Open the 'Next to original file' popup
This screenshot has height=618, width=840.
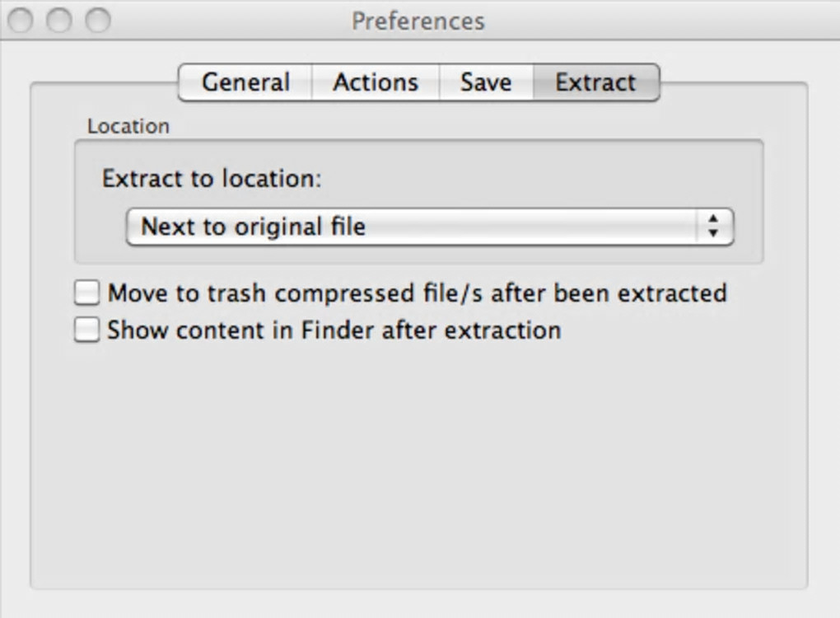412,227
